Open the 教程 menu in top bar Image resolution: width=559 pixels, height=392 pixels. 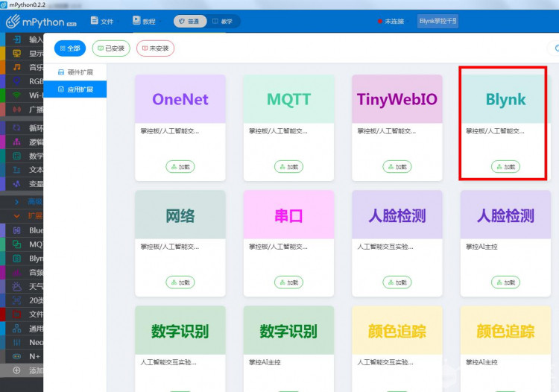(145, 21)
